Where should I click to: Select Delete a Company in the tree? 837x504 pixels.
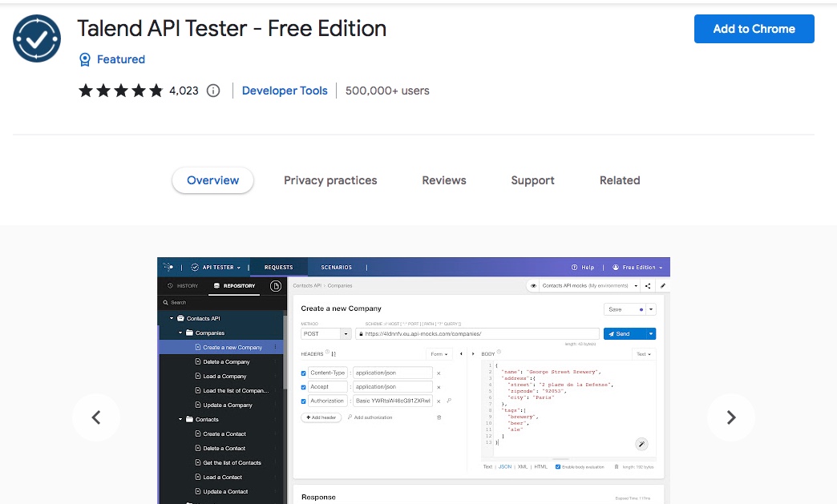pyautogui.click(x=226, y=361)
